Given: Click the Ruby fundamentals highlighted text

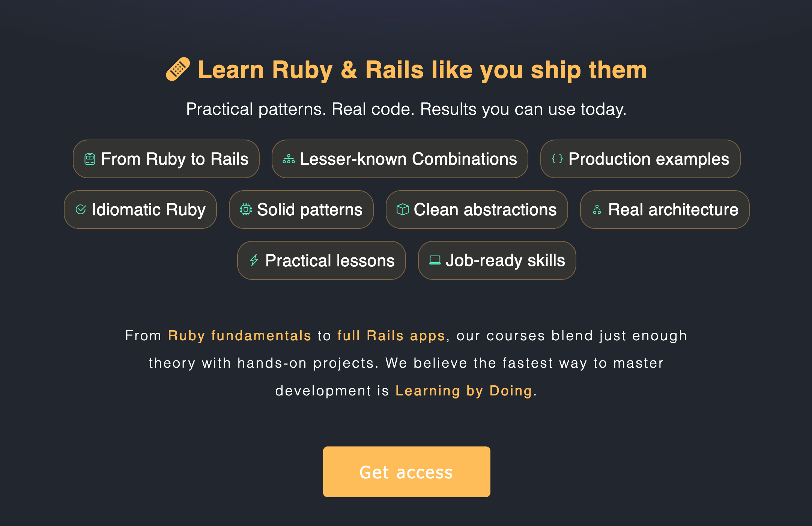Looking at the screenshot, I should coord(239,335).
